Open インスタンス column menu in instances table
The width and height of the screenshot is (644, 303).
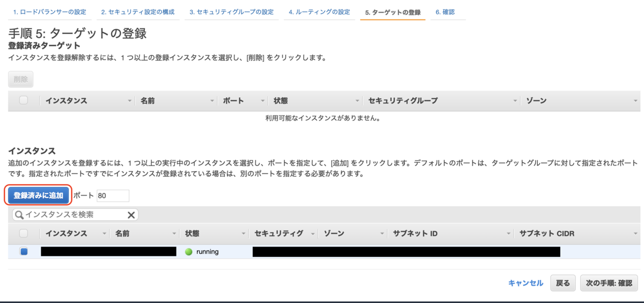tap(104, 234)
